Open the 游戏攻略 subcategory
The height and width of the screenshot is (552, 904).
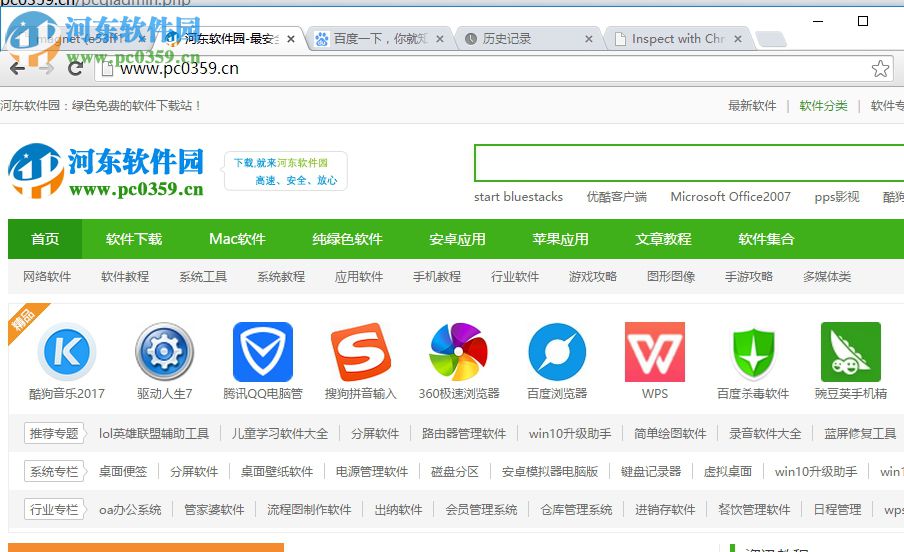click(593, 276)
